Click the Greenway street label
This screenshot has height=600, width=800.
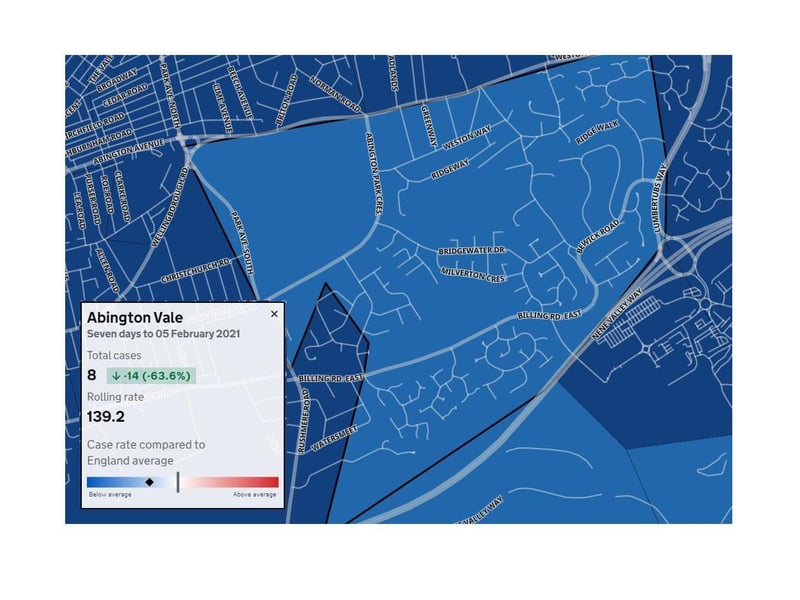point(429,126)
